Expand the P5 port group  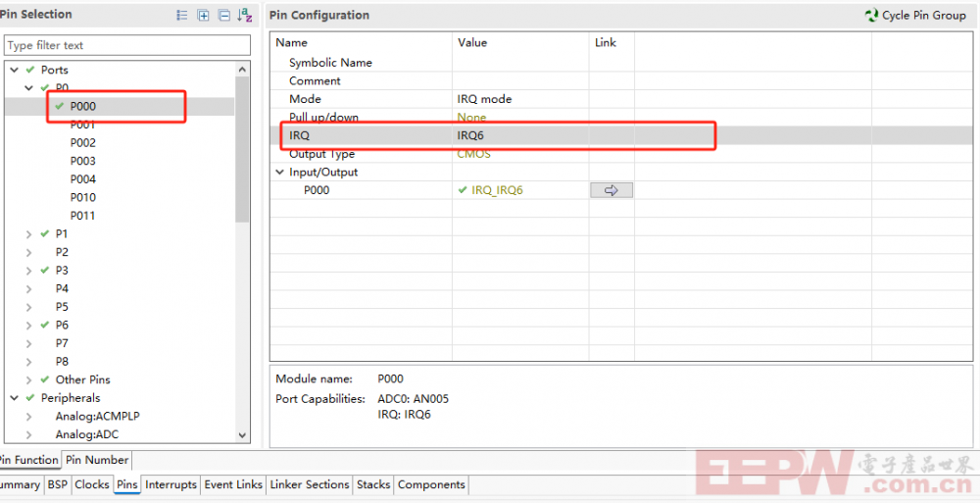28,307
